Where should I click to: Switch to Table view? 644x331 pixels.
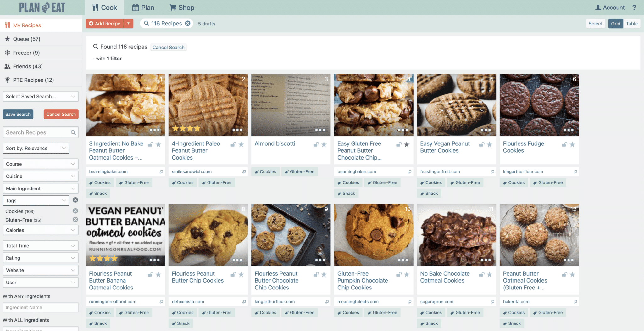631,24
